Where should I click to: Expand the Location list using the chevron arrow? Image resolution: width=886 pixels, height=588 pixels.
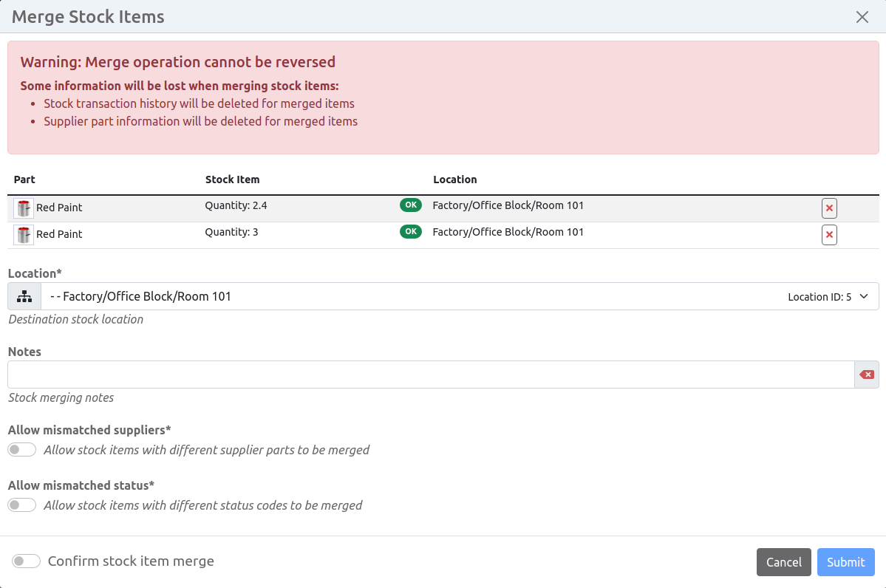tap(864, 296)
